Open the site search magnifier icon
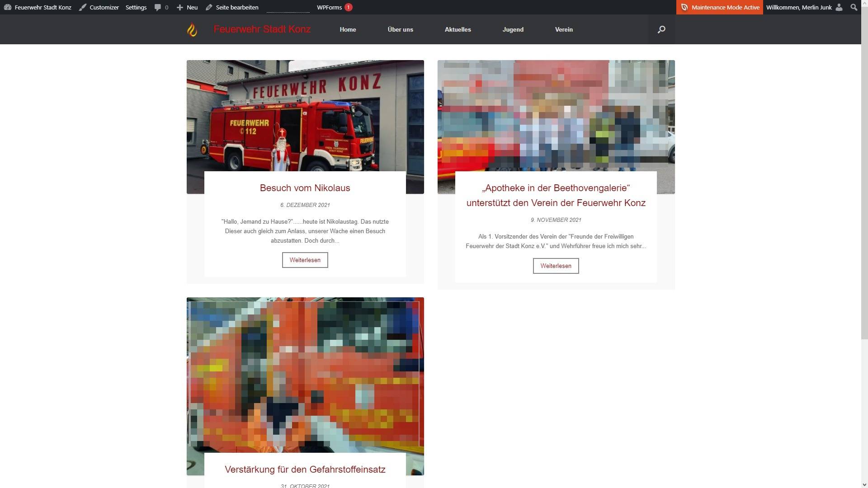 (x=661, y=30)
